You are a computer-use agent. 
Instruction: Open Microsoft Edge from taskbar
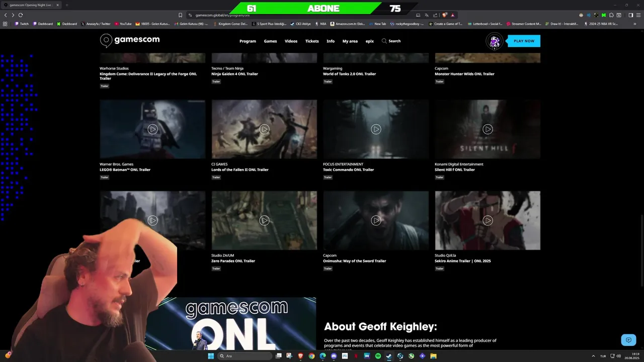pyautogui.click(x=323, y=356)
